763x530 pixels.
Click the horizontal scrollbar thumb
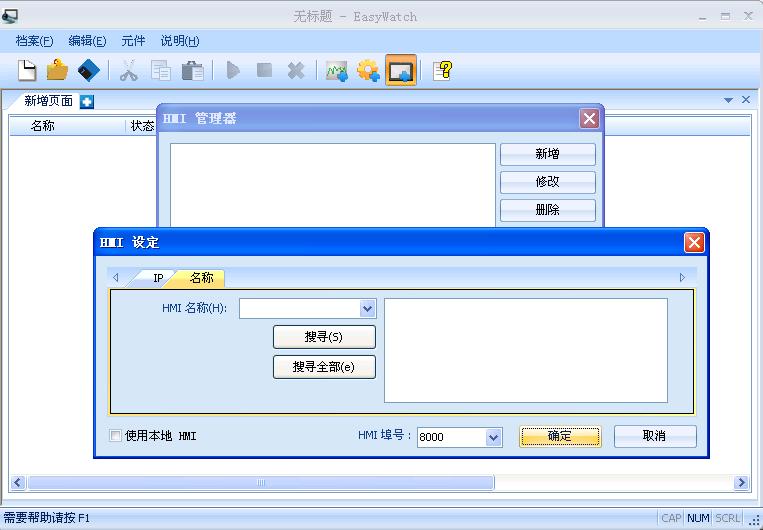click(261, 483)
